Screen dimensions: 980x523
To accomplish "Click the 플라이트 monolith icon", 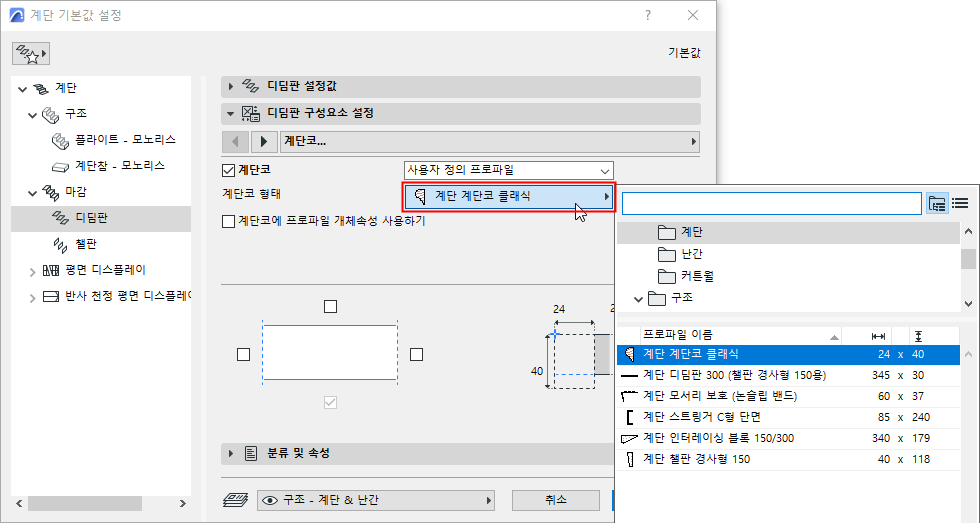I will click(60, 141).
